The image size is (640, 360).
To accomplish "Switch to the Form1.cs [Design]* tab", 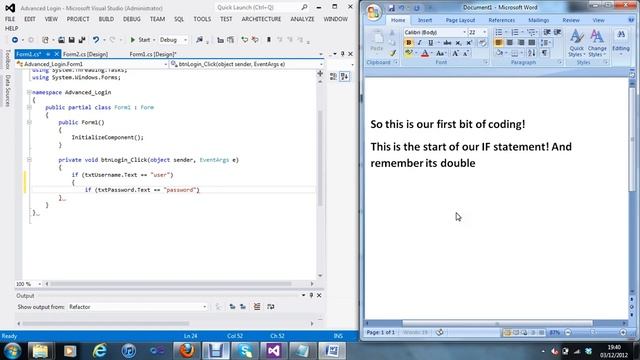I will tap(153, 54).
